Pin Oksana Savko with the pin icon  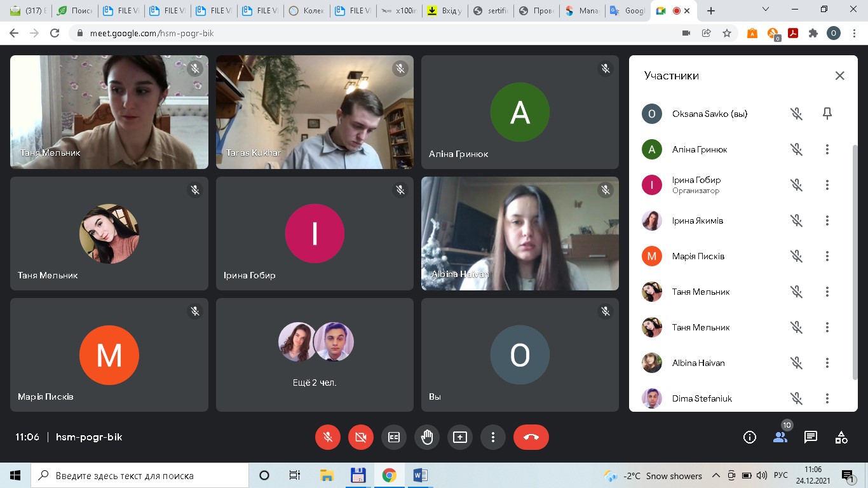pyautogui.click(x=827, y=114)
